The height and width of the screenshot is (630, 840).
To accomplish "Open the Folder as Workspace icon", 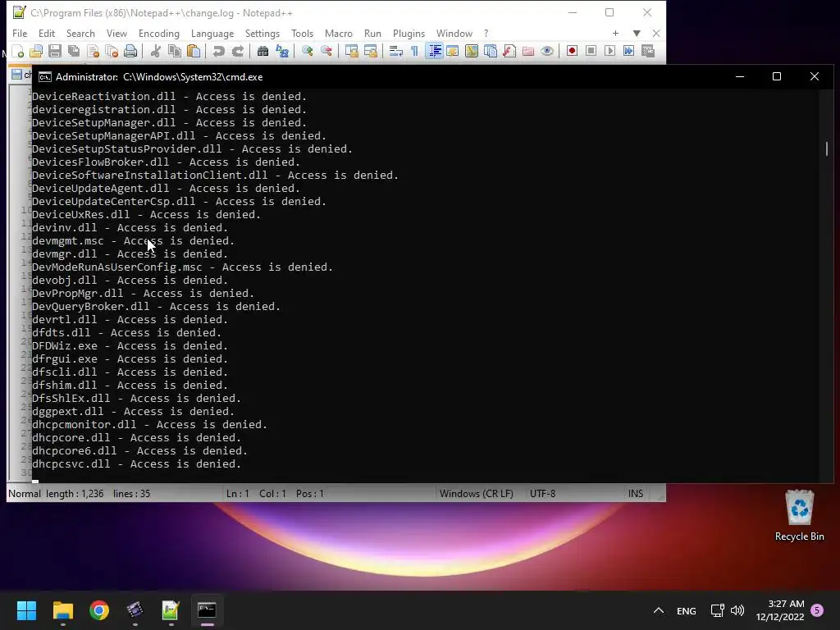I will click(528, 51).
